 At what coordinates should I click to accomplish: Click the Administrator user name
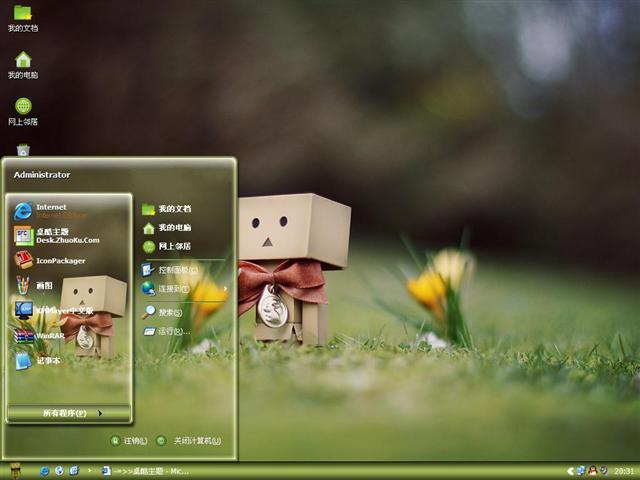pyautogui.click(x=42, y=175)
